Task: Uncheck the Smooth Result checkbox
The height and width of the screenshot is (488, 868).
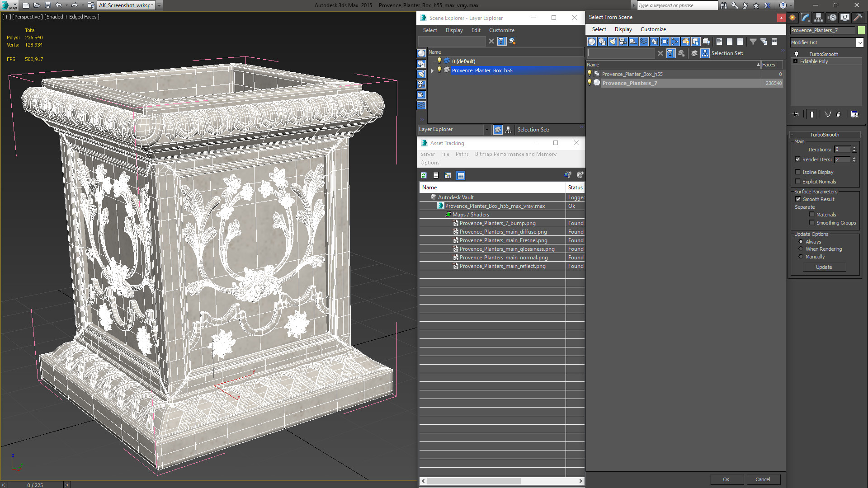Action: coord(798,199)
